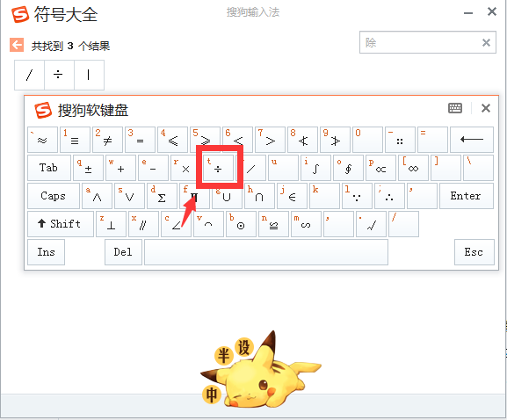Click the sigma key labeled d
The image size is (507, 420).
click(162, 196)
